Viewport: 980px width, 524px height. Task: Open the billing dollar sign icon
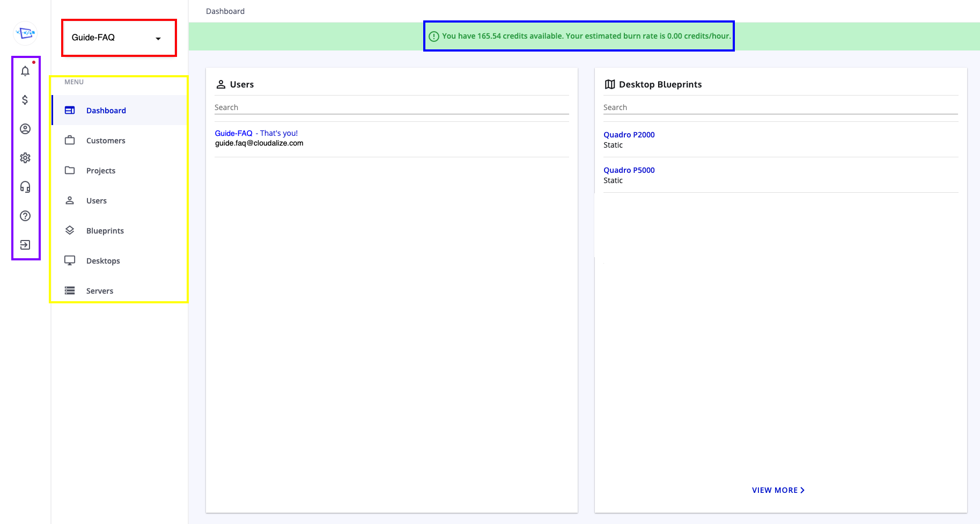(x=25, y=100)
